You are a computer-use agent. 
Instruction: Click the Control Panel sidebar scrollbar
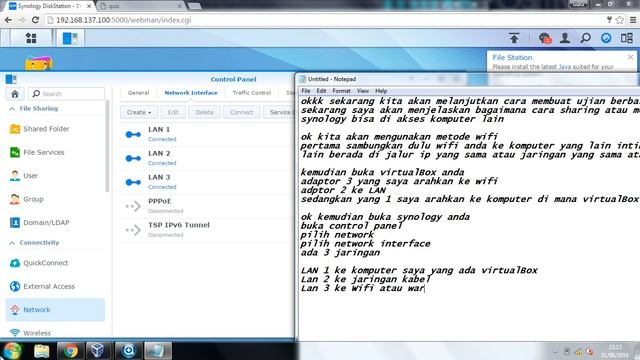(x=107, y=146)
